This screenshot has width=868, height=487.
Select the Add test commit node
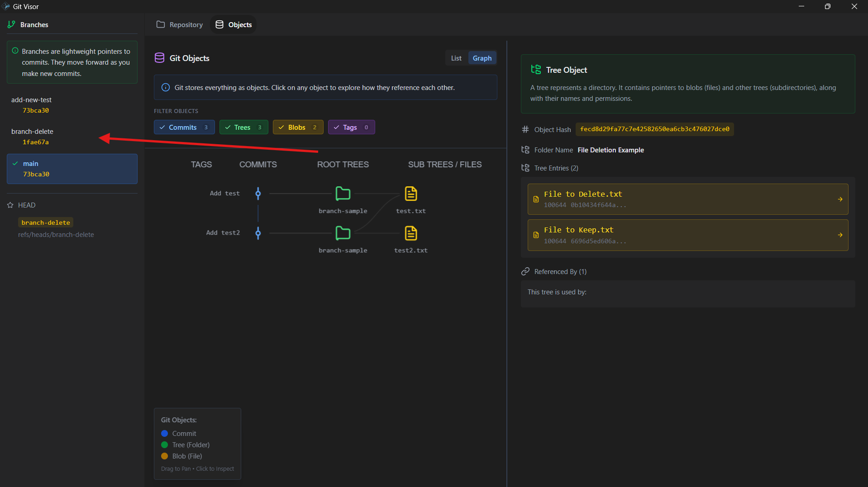(258, 194)
